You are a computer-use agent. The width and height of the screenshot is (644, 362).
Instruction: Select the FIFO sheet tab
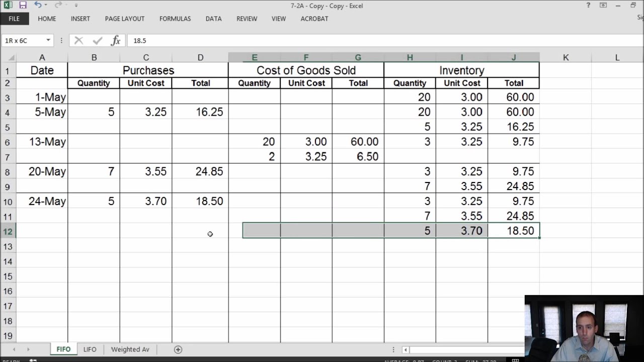click(x=63, y=349)
